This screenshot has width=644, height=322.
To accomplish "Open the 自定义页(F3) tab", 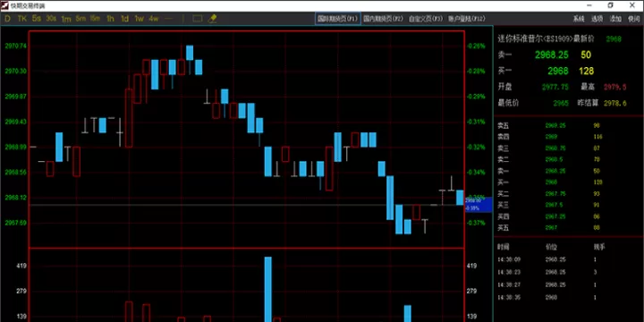I will pos(426,19).
